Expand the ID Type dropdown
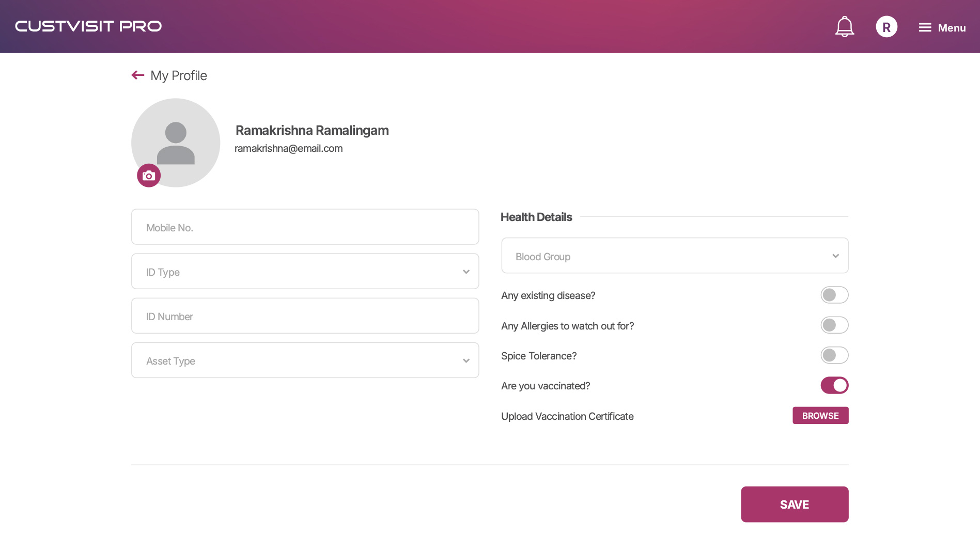The image size is (980, 551). coord(305,272)
